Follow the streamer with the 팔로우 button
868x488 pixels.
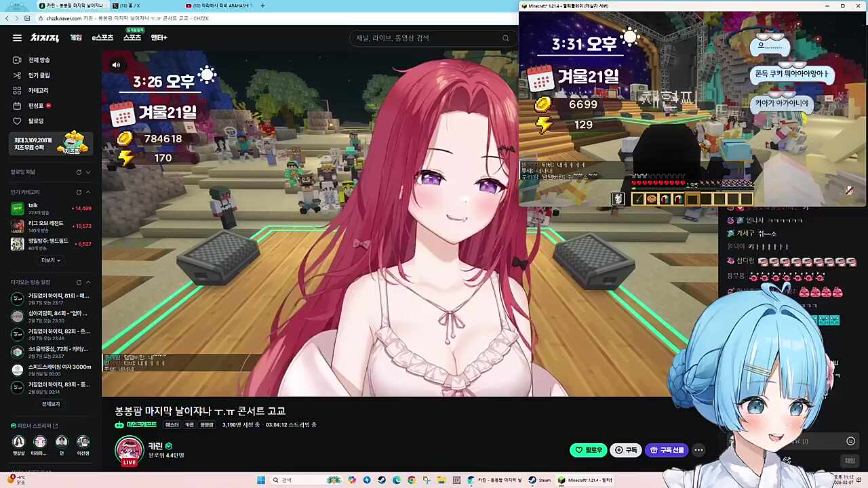pyautogui.click(x=588, y=450)
